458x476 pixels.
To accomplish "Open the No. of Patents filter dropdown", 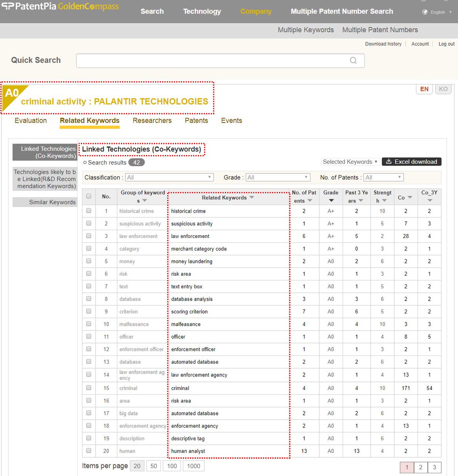I will pyautogui.click(x=384, y=177).
